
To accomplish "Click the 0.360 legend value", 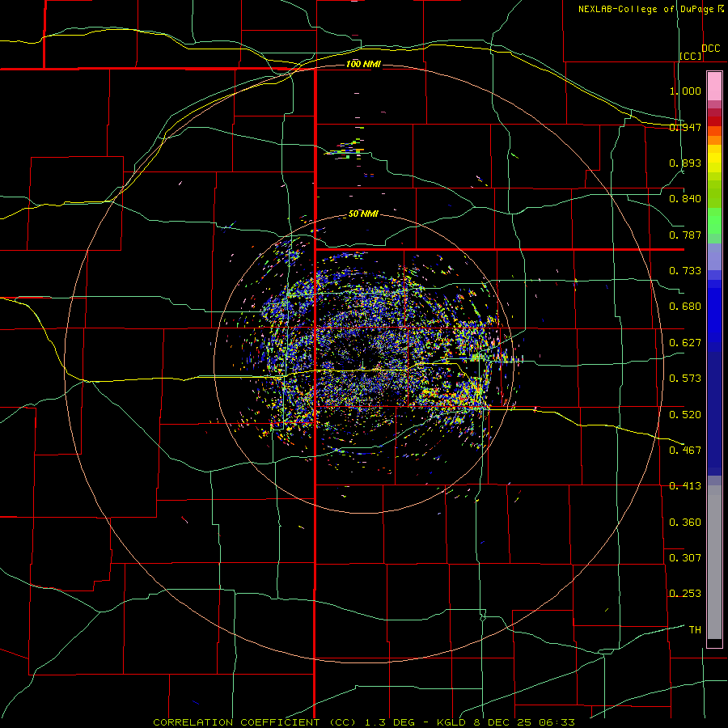I will pyautogui.click(x=685, y=523).
